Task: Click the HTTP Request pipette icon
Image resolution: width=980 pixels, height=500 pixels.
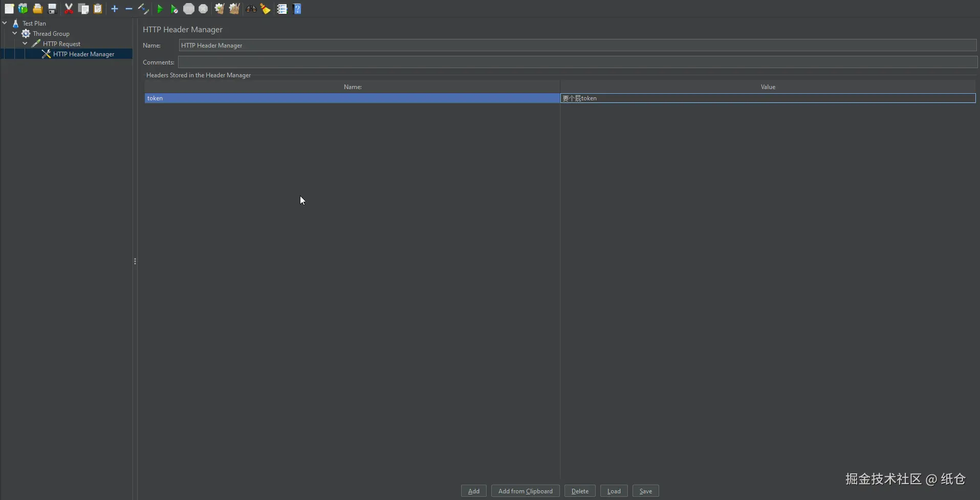Action: tap(36, 44)
